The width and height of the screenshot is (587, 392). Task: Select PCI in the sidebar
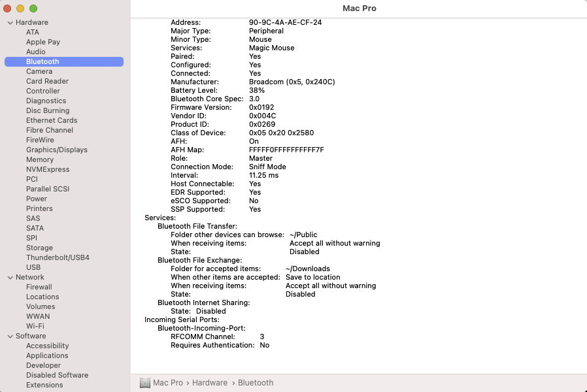click(x=32, y=179)
